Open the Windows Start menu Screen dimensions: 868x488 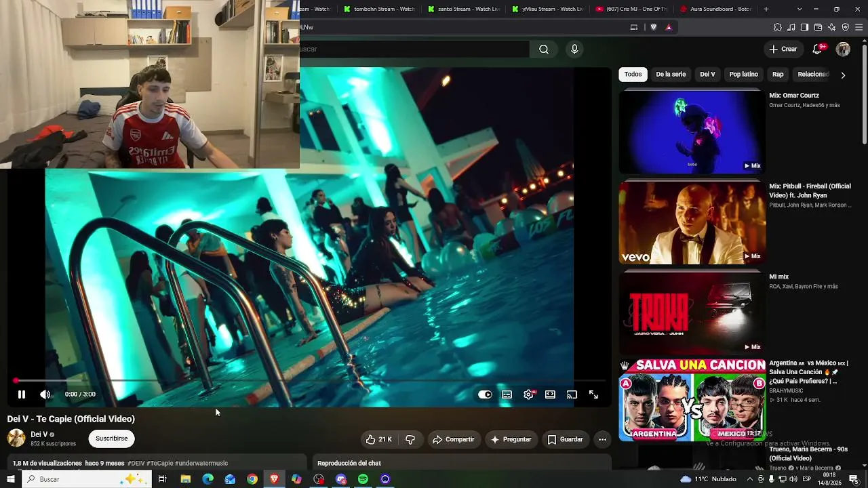point(10,479)
